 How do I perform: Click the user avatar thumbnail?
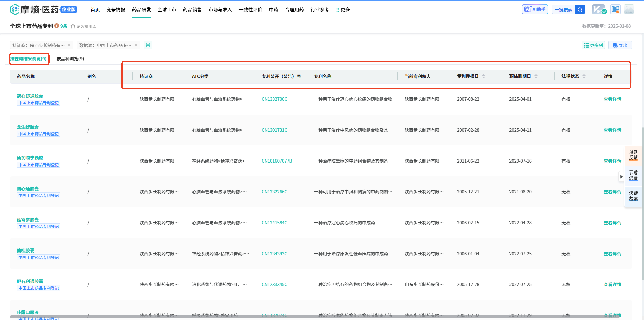point(629,9)
